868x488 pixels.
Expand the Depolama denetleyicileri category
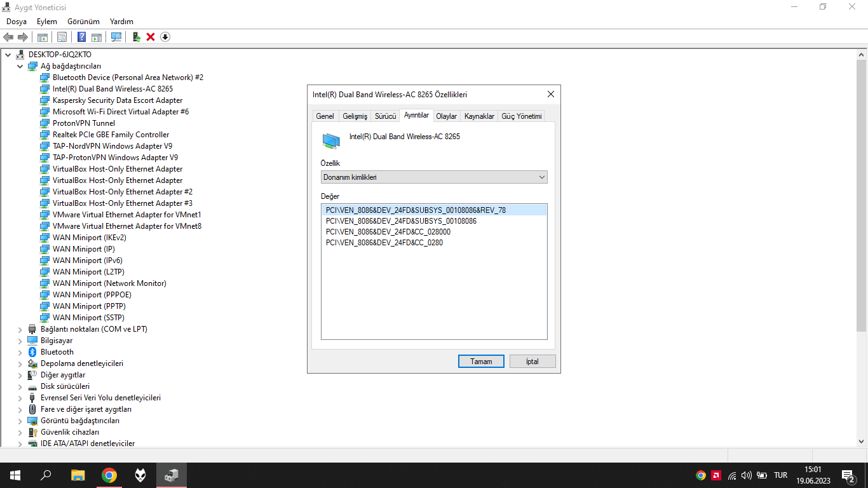click(20, 363)
